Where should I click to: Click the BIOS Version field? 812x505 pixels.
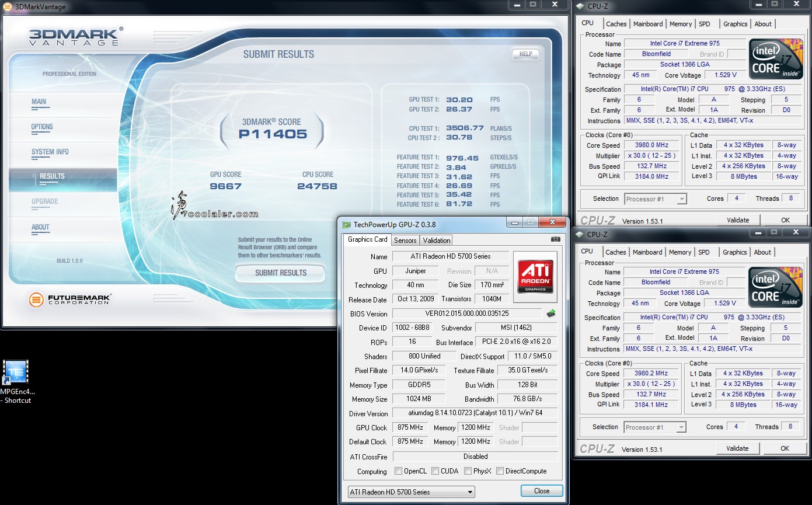pyautogui.click(x=467, y=314)
